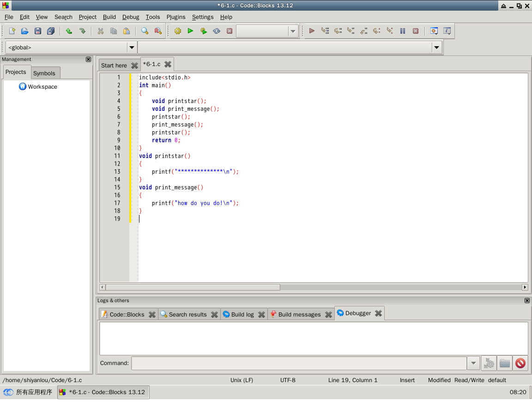The height and width of the screenshot is (414, 532).
Task: Cut the selection with the scissors icon
Action: [x=100, y=31]
